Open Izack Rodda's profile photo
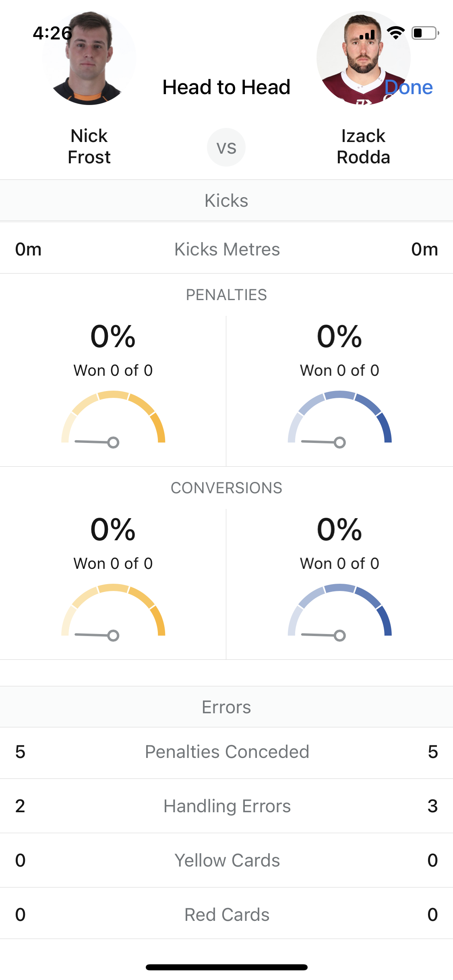The width and height of the screenshot is (453, 980). point(363,58)
